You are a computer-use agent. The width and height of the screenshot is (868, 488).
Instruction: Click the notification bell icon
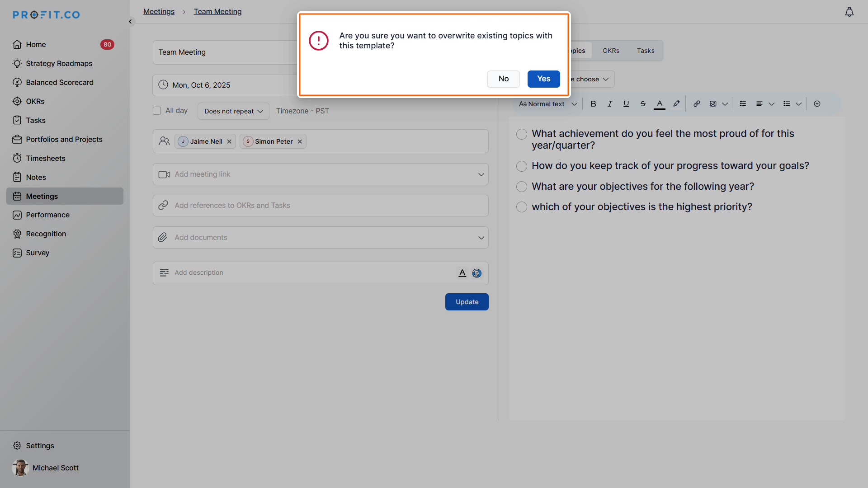coord(849,12)
